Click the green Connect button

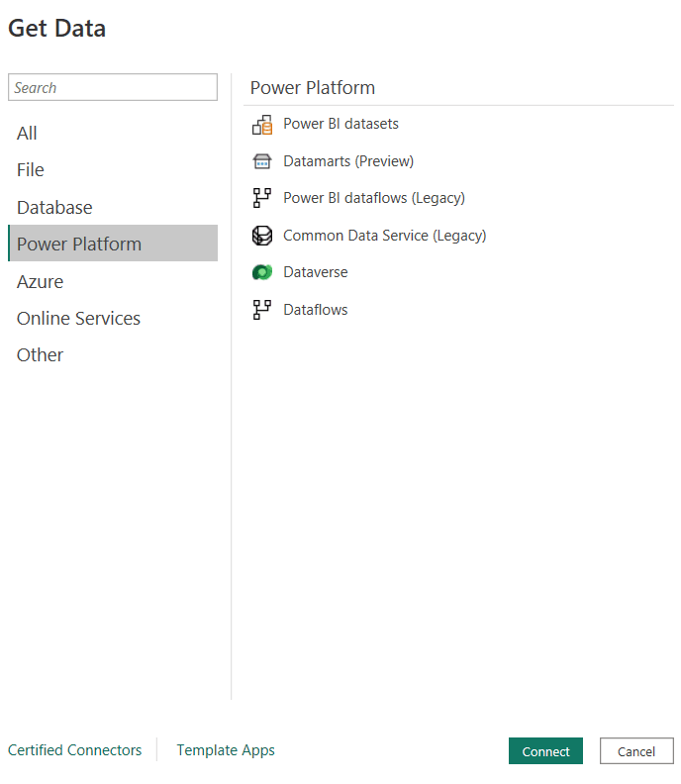click(x=545, y=751)
